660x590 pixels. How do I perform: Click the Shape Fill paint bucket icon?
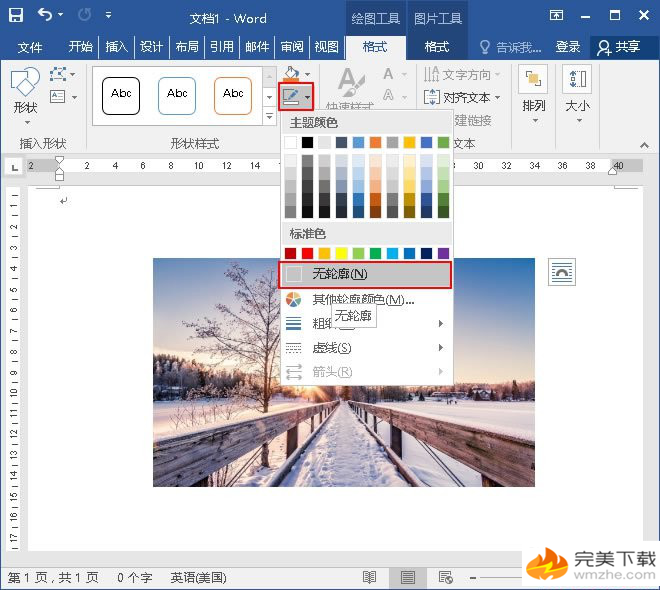[x=291, y=75]
